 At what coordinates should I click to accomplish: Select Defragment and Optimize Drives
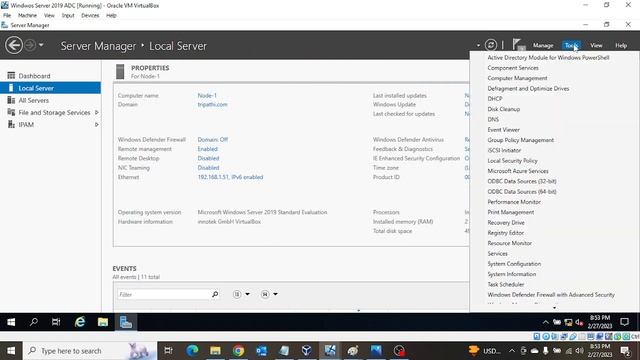(x=528, y=89)
